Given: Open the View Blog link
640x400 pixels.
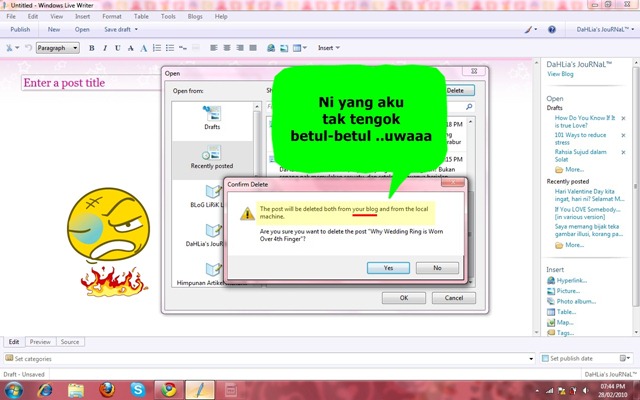Looking at the screenshot, I should pyautogui.click(x=560, y=74).
